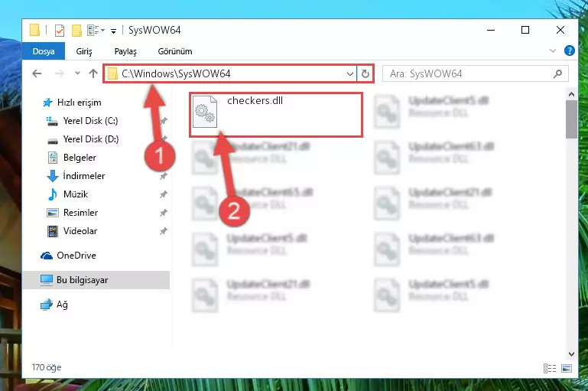Open Yerel Disk (C:) in sidebar
This screenshot has width=588, height=391.
click(90, 121)
